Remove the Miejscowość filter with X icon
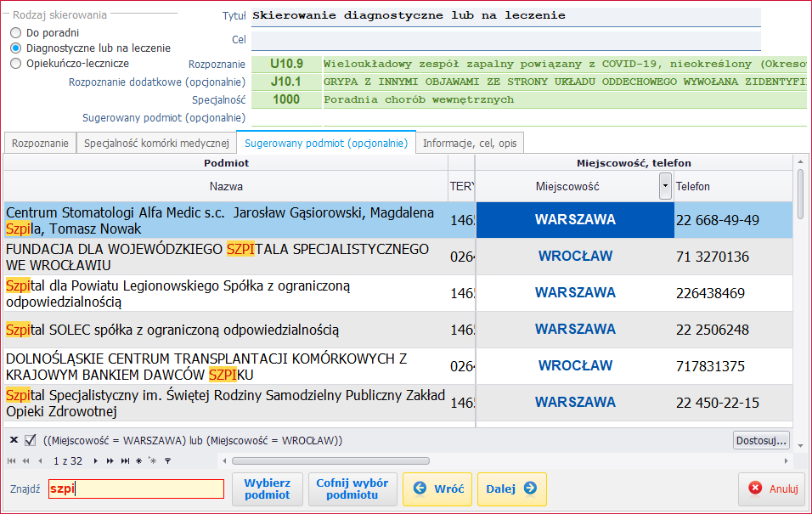 [14, 440]
